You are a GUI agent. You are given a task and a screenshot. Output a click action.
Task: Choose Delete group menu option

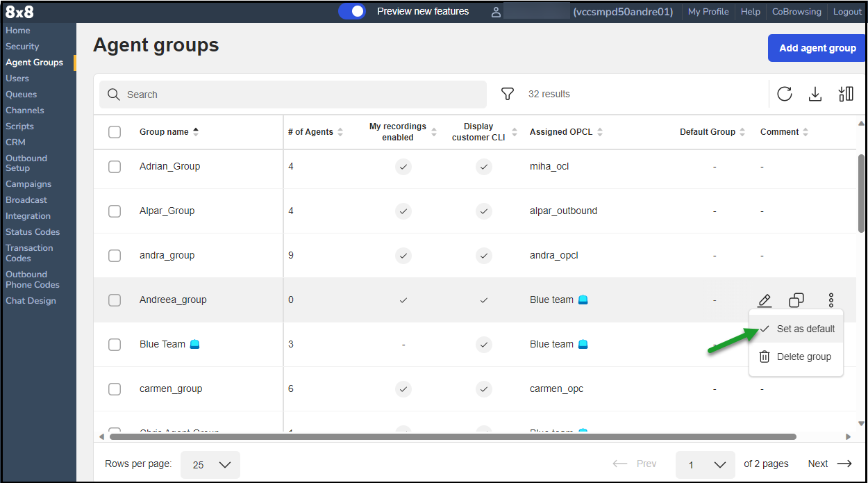coord(796,357)
